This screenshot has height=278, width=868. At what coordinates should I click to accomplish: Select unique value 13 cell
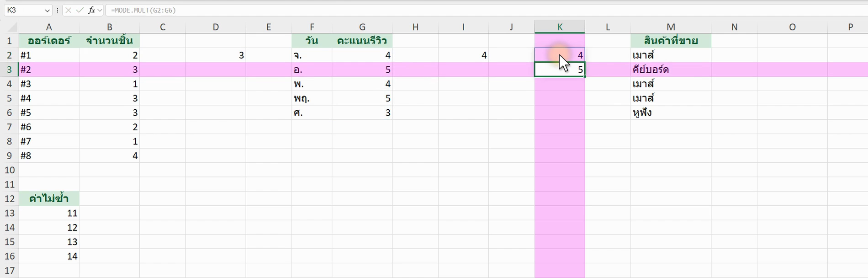coord(49,242)
